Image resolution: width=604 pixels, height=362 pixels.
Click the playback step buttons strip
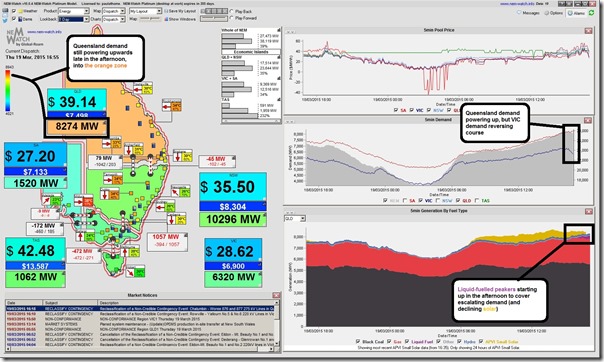214,11
